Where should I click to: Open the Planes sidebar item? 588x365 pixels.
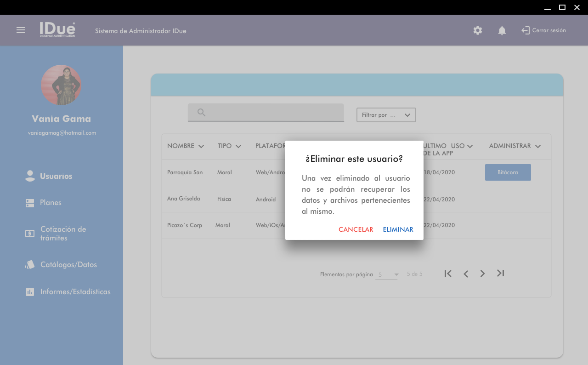(51, 203)
